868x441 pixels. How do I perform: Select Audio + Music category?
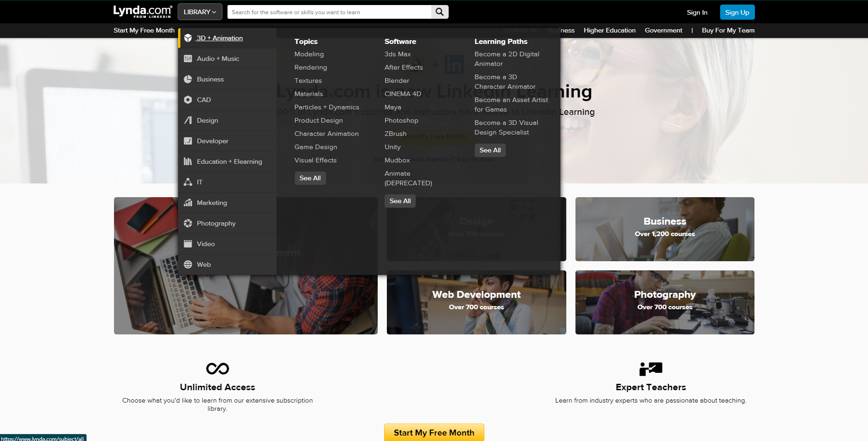coord(227,59)
